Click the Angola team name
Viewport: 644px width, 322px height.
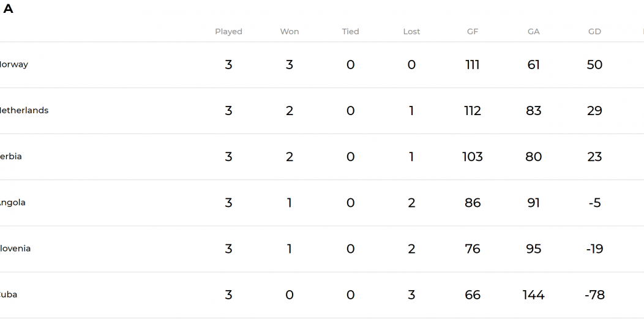pyautogui.click(x=12, y=203)
